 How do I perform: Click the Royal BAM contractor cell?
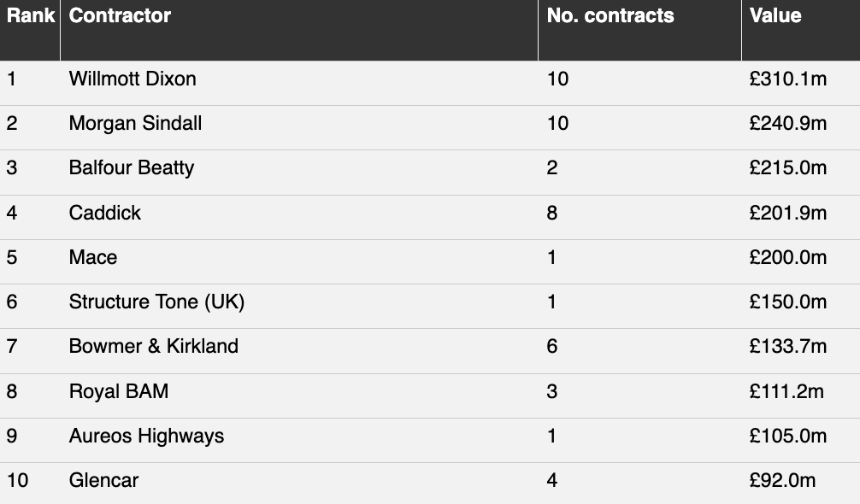coord(119,392)
